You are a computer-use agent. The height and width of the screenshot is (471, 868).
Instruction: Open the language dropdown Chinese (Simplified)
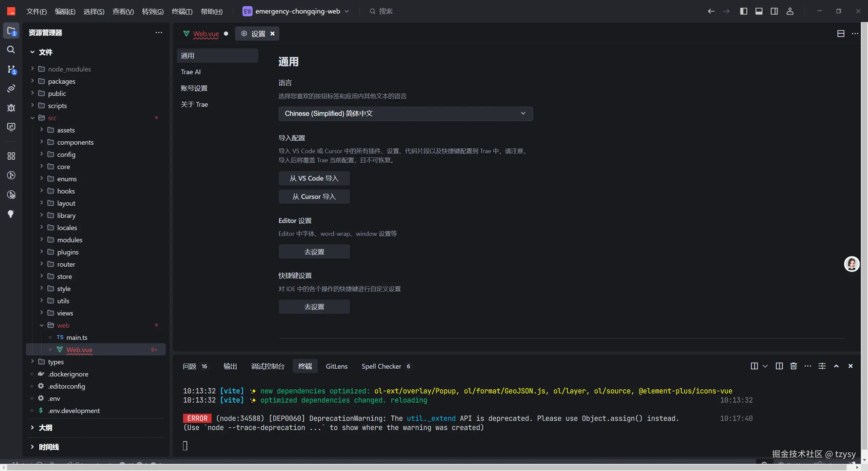[x=406, y=114]
